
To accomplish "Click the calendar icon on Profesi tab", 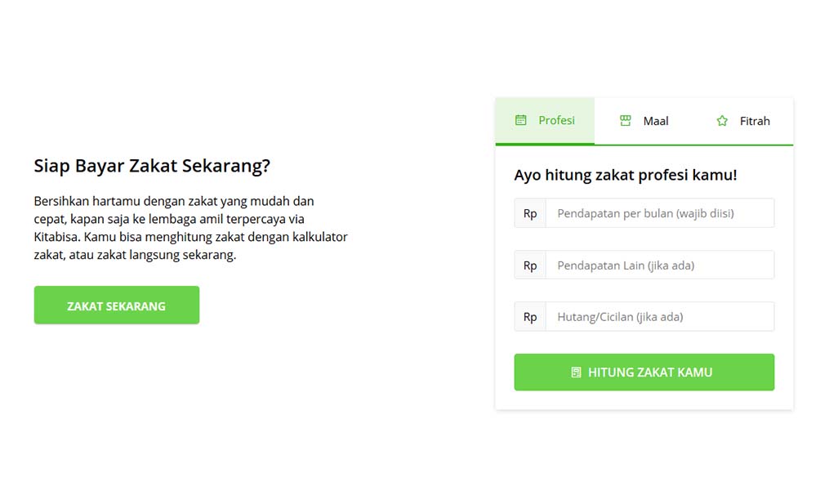I will (521, 120).
